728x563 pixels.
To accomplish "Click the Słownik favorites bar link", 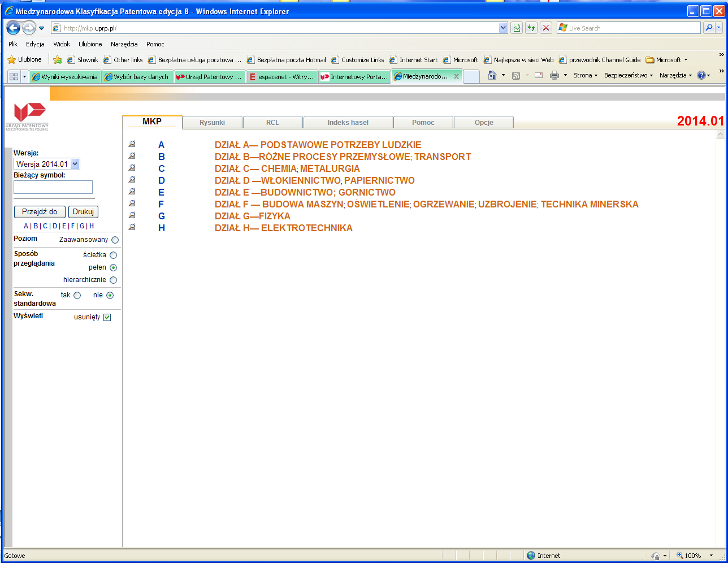I will 83,59.
